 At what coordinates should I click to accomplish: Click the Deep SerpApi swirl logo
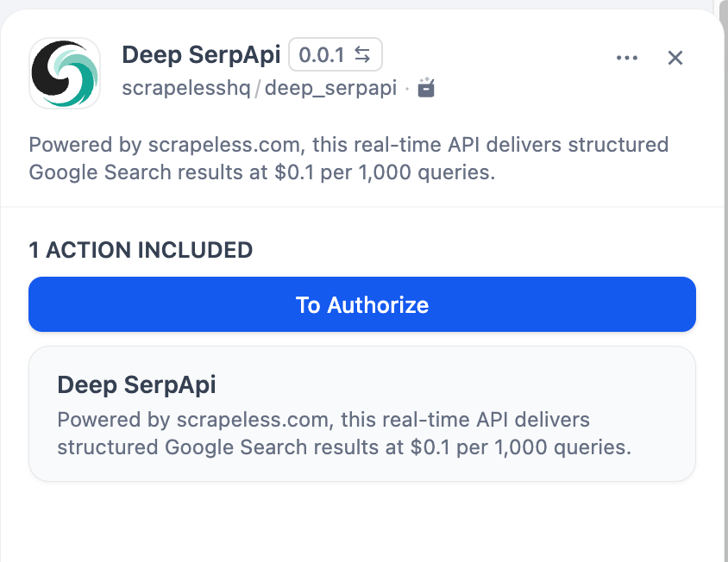click(x=65, y=73)
